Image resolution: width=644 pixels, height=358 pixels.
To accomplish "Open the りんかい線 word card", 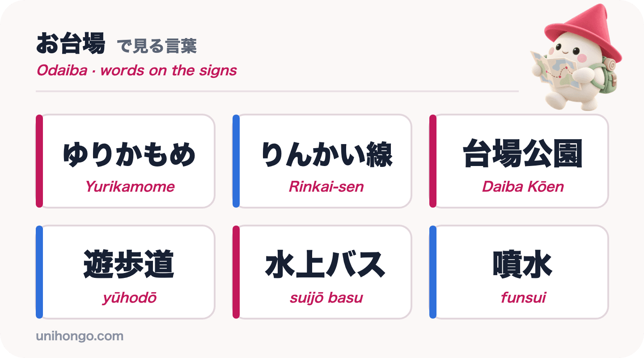I will point(322,161).
